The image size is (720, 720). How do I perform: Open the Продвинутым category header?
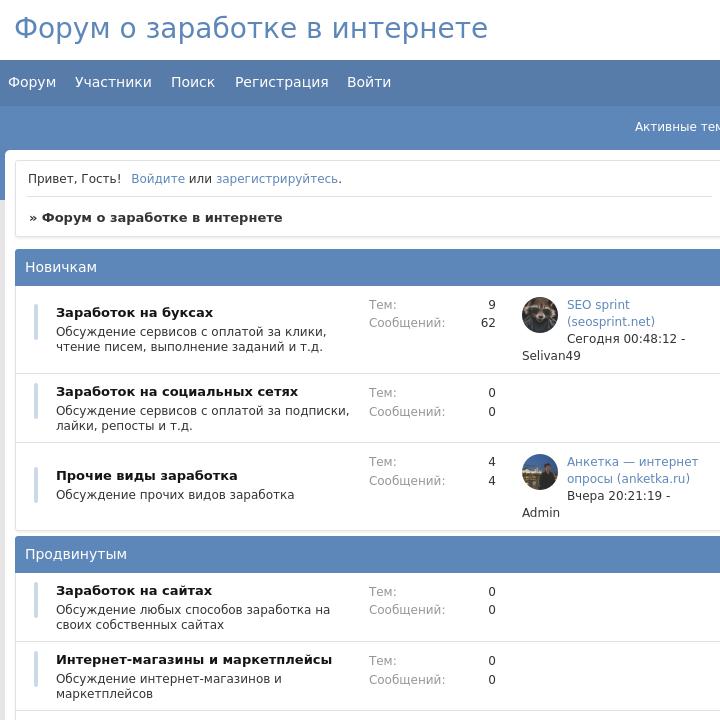tap(76, 554)
